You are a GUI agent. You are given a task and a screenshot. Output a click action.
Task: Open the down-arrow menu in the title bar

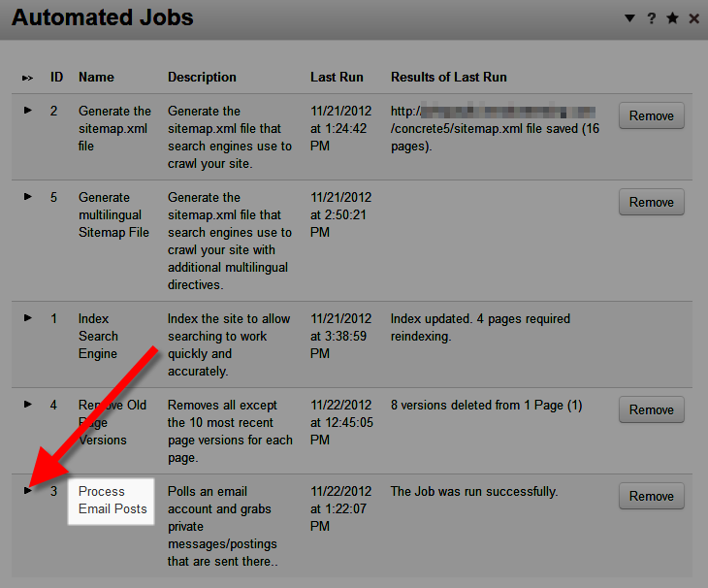click(x=629, y=18)
